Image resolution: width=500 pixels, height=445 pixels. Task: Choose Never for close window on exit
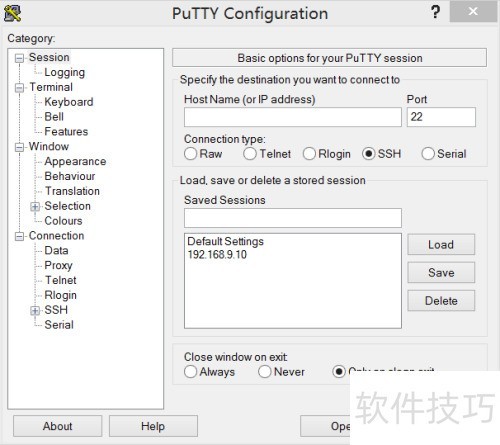265,372
